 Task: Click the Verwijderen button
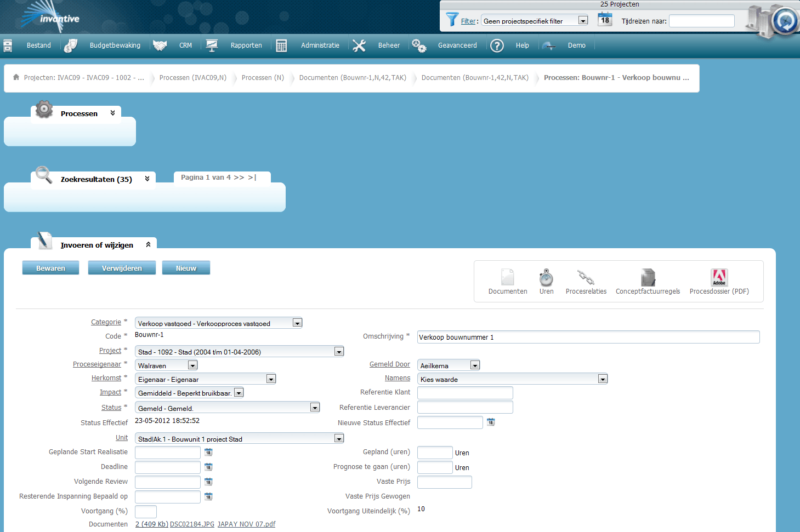[x=122, y=268]
